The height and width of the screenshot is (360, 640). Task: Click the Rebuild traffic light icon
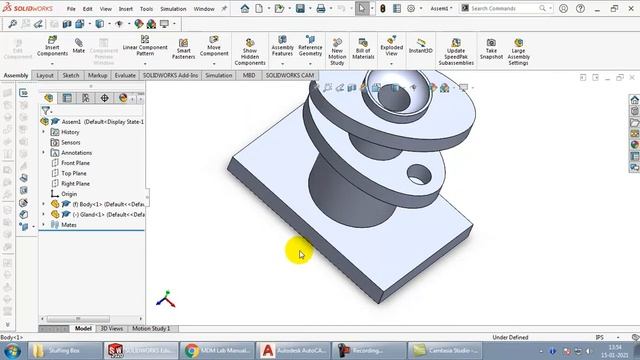tap(382, 8)
